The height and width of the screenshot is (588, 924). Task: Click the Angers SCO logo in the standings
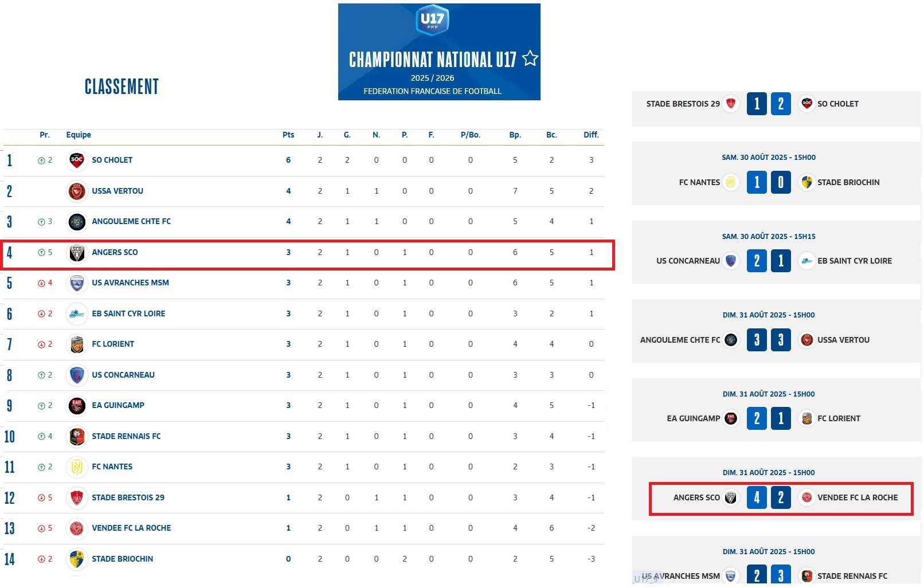pos(77,253)
